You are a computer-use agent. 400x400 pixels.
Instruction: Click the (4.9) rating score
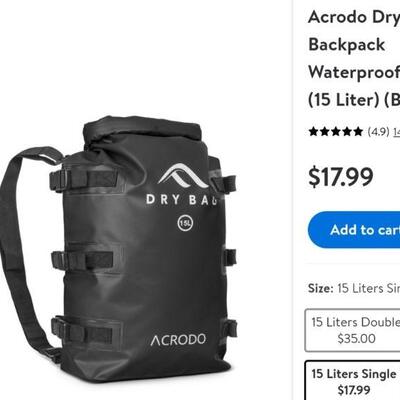click(x=378, y=132)
